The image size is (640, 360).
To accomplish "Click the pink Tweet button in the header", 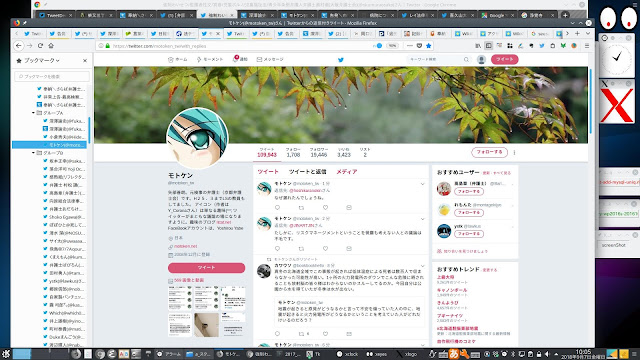I will [504, 59].
